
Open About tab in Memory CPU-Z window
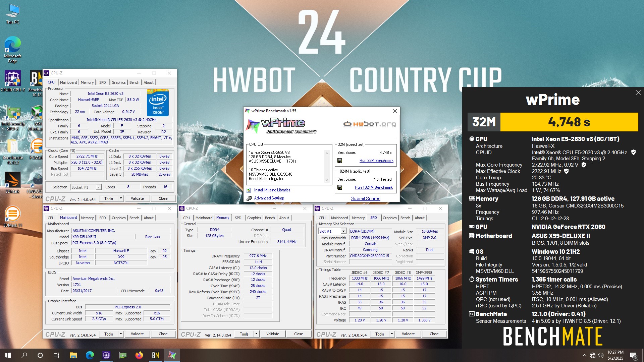(x=284, y=218)
